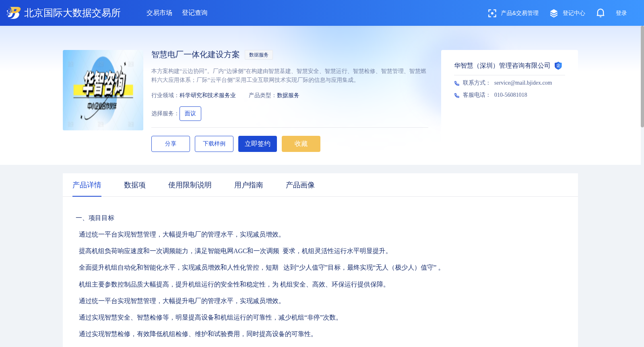The height and width of the screenshot is (347, 644).
Task: Click the 产品类型 value 数据服务
Action: tap(288, 96)
